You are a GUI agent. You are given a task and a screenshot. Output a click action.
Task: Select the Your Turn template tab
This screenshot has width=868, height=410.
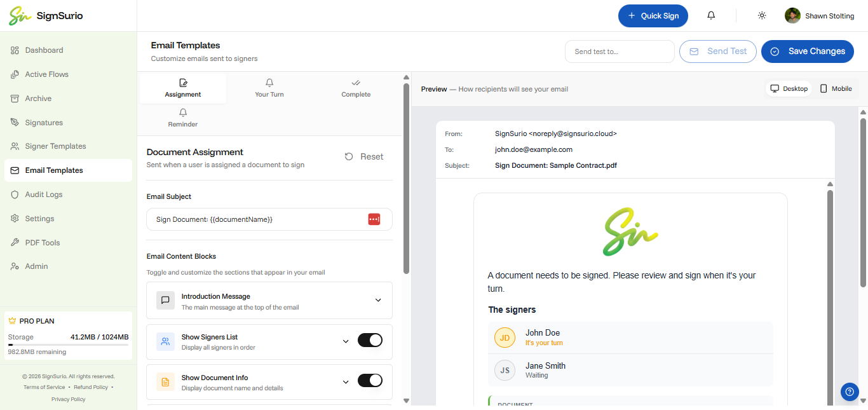[269, 88]
